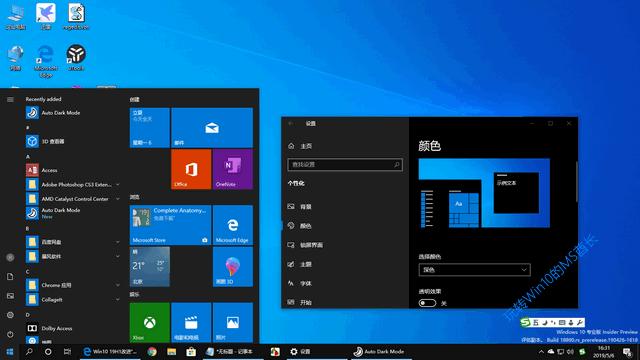640x360 pixels.
Task: Select the black circular app desktop shortcut
Action: pos(76,57)
